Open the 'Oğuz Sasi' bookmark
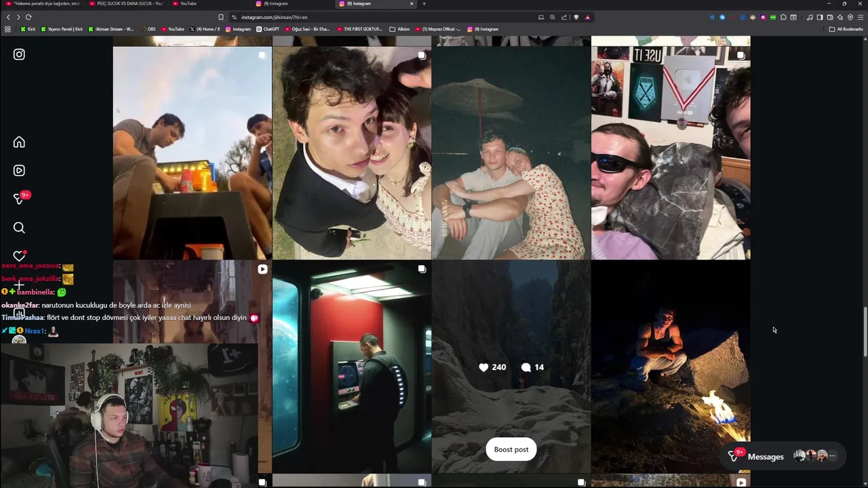Screen dimensions: 868x488 307,29
